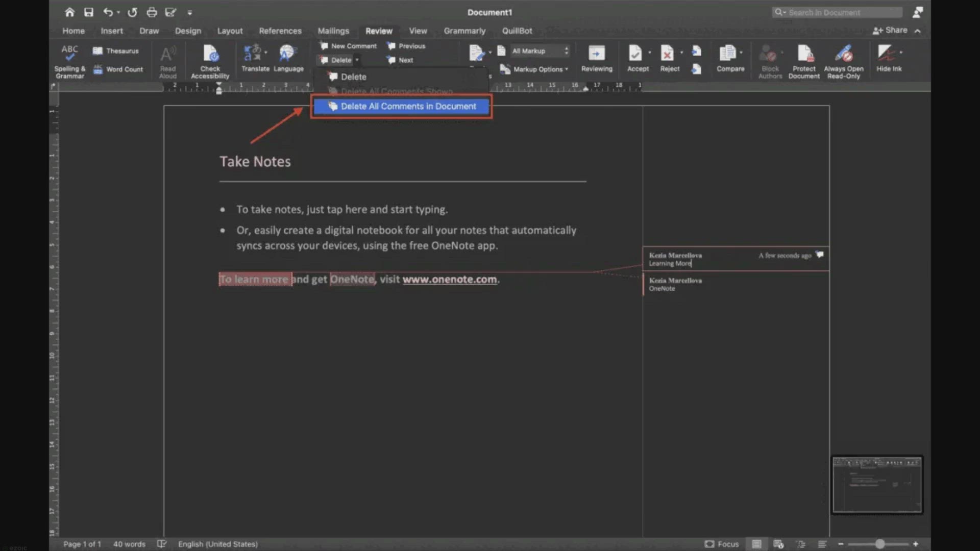
Task: Open the Thesaurus tool
Action: tap(116, 51)
